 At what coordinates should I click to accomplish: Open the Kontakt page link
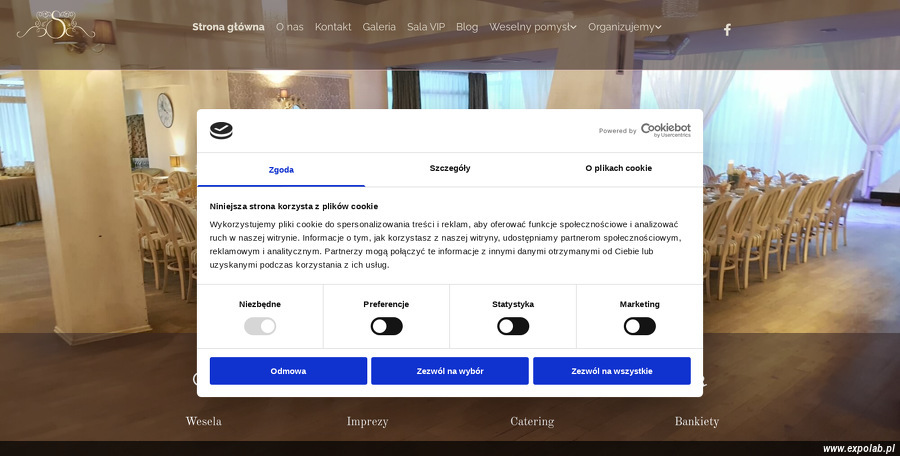333,27
